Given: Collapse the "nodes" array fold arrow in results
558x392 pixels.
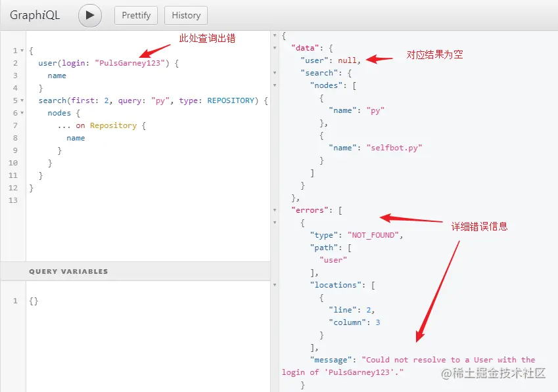Looking at the screenshot, I should (x=275, y=85).
